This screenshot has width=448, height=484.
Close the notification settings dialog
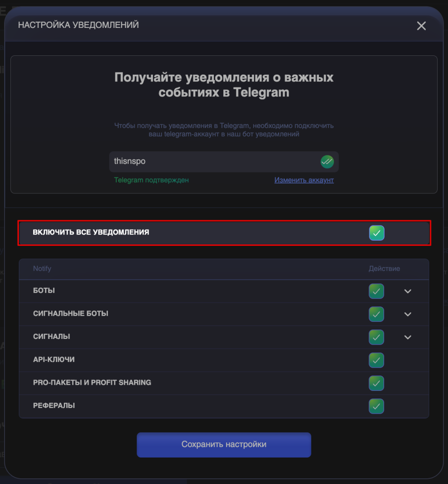click(x=421, y=26)
